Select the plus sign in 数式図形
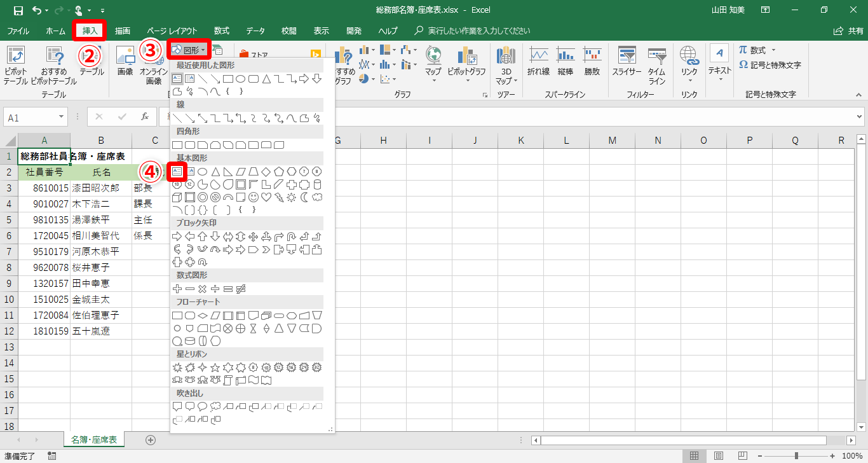 coord(177,289)
